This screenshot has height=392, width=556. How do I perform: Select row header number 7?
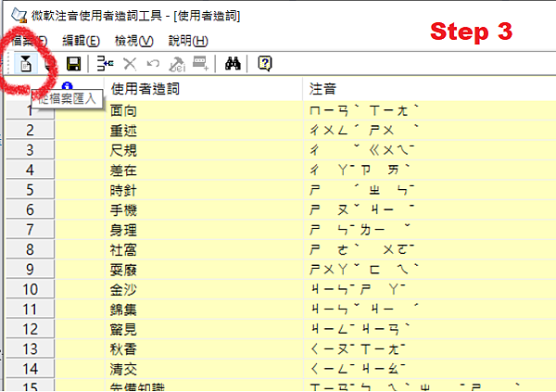click(31, 230)
